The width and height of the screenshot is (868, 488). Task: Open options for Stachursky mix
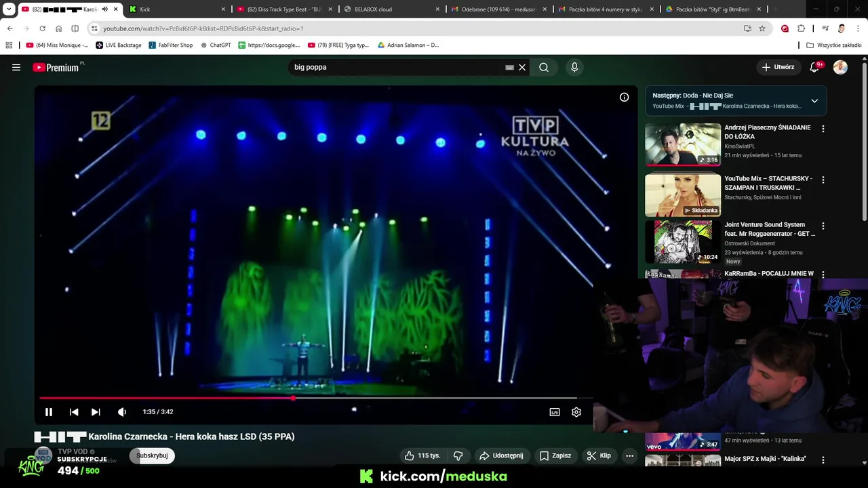tap(823, 180)
